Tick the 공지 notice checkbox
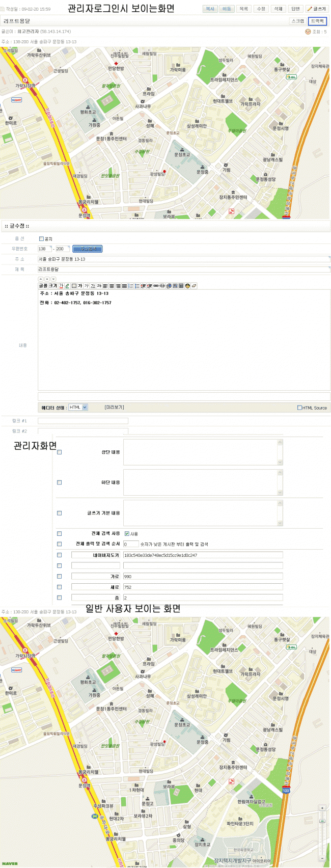 41,238
